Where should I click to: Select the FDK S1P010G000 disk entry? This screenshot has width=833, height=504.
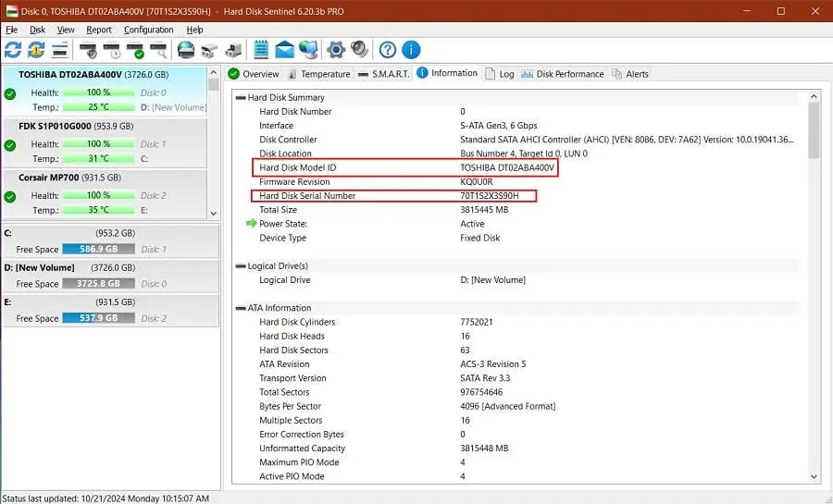pos(105,142)
